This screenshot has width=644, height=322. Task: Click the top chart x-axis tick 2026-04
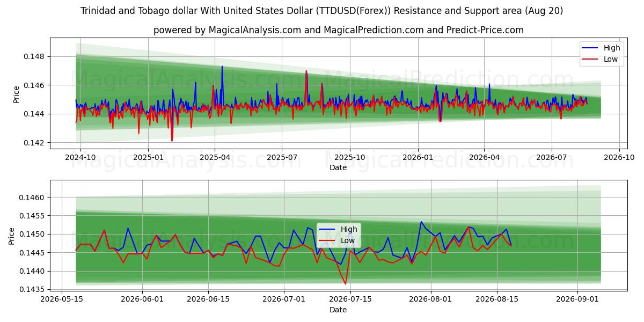[x=484, y=157]
